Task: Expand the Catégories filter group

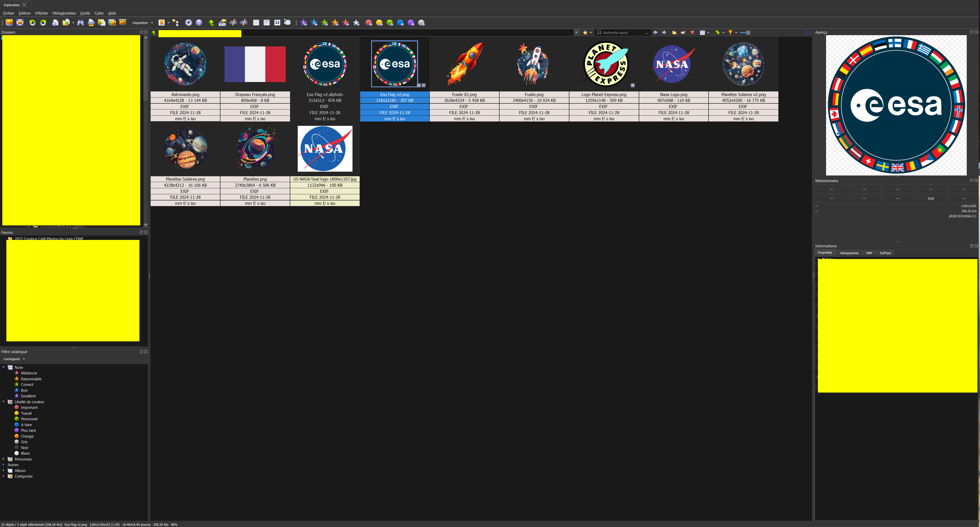Action: 3,476
